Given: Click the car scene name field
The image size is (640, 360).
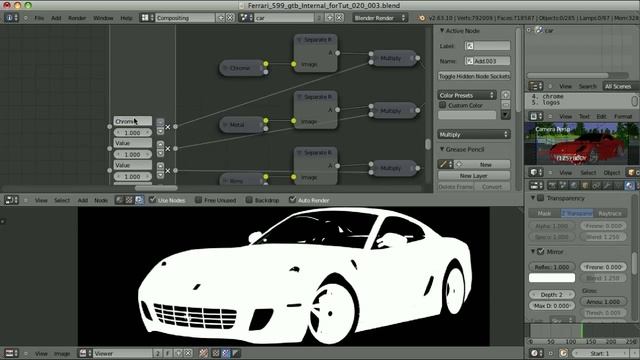Looking at the screenshot, I should click(284, 18).
